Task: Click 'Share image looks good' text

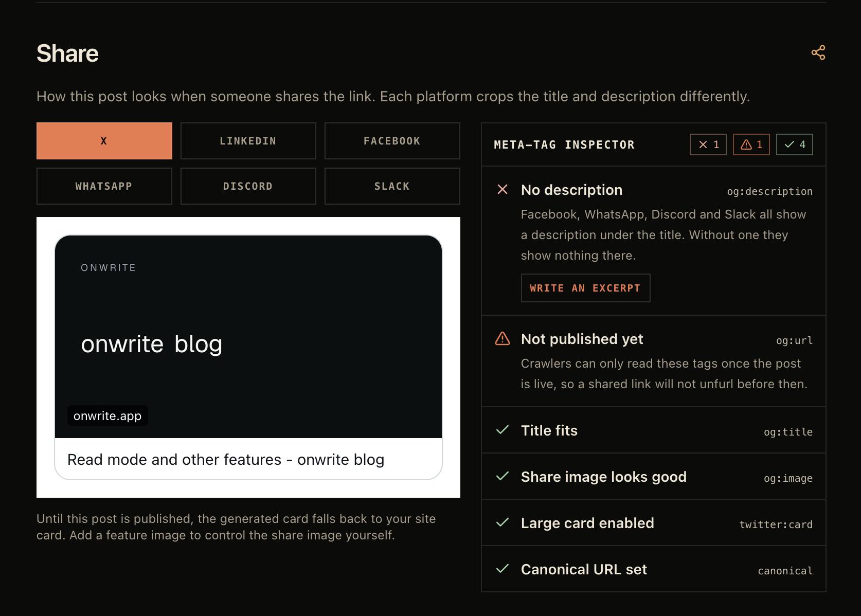Action: tap(604, 477)
